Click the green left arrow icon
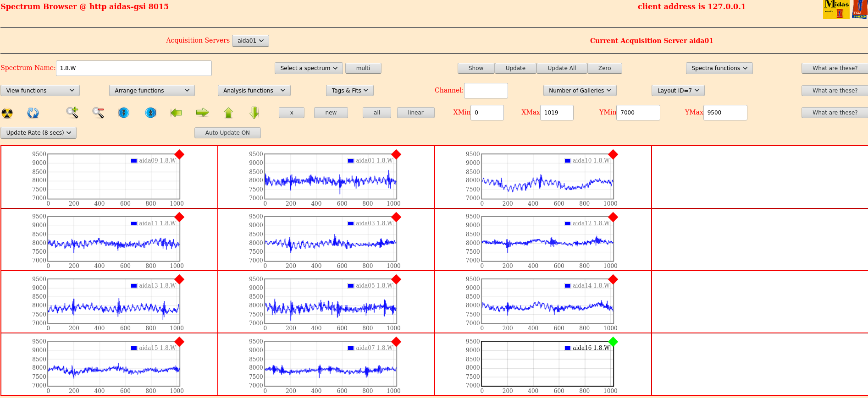The height and width of the screenshot is (398, 868). [176, 113]
